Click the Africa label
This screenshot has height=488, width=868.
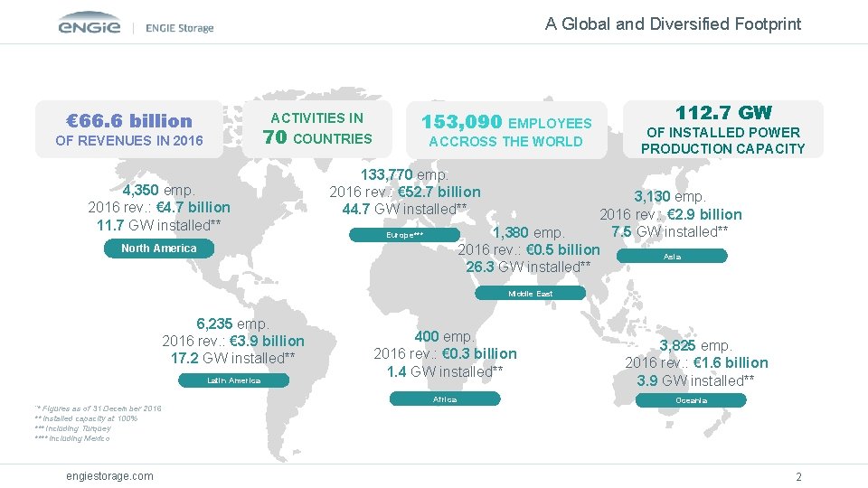[445, 399]
